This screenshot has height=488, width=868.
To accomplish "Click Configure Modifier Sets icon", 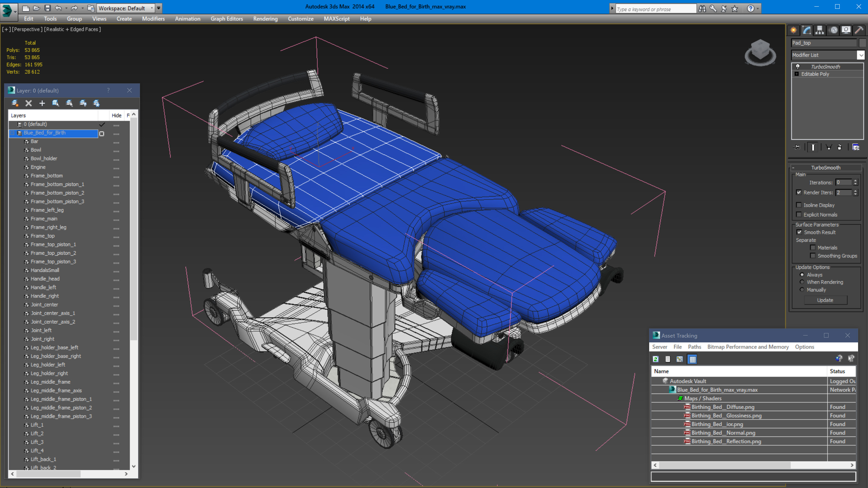I will click(856, 147).
